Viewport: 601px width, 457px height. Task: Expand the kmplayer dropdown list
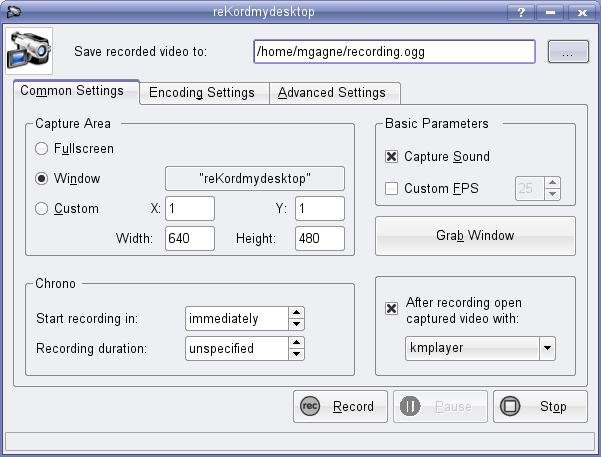(x=546, y=348)
